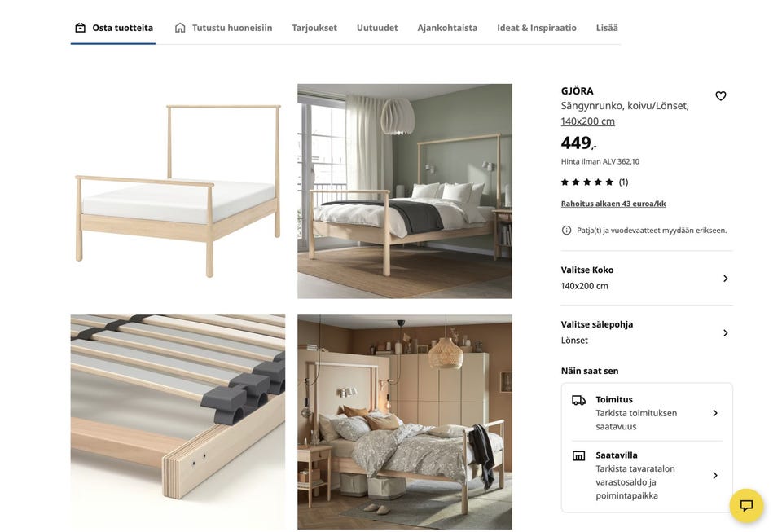Click the house icon for Tutustu huoneisiin

click(180, 28)
